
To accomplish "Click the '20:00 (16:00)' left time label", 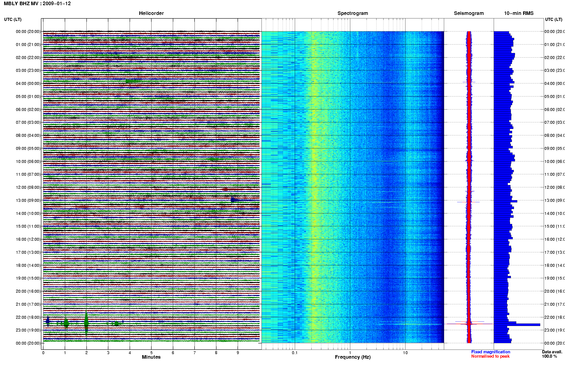I will click(28, 291).
